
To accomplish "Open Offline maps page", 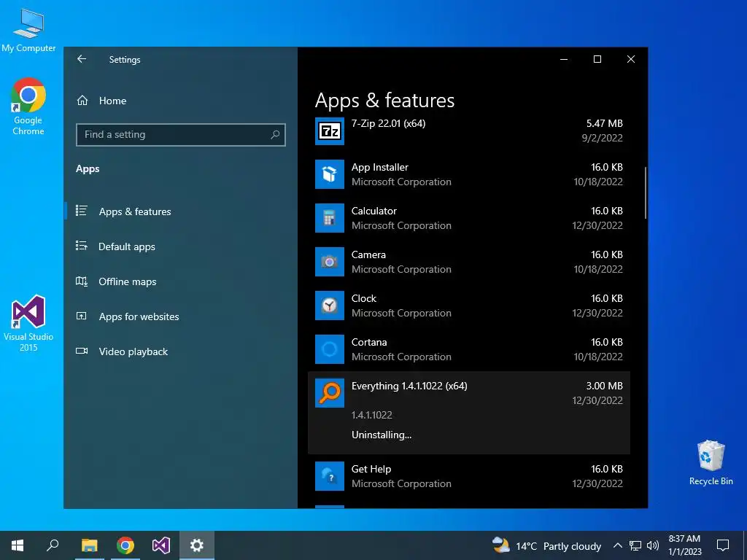I will tap(127, 282).
